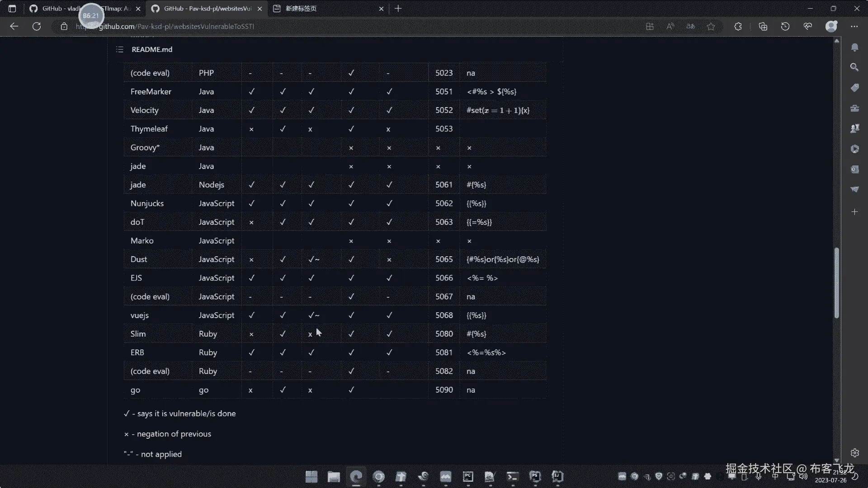Open the sidebar settings gear icon
Viewport: 868px width, 488px height.
pyautogui.click(x=854, y=453)
